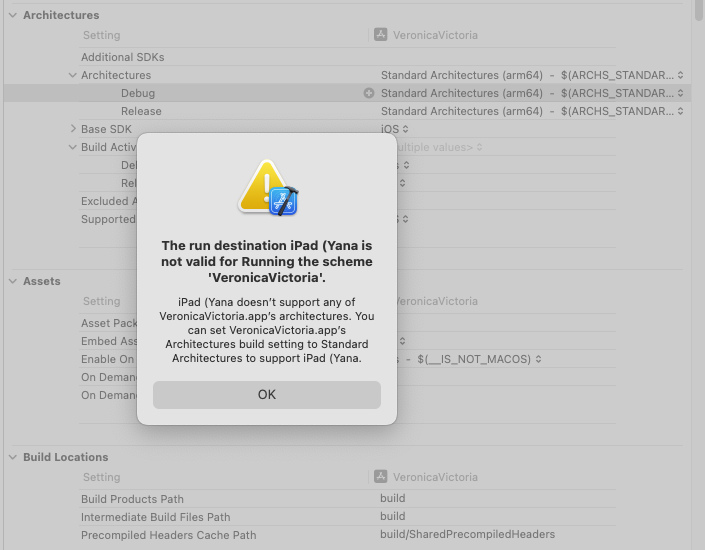The width and height of the screenshot is (705, 550).
Task: Click the Embed Ass setting row label
Action: pyautogui.click(x=109, y=341)
